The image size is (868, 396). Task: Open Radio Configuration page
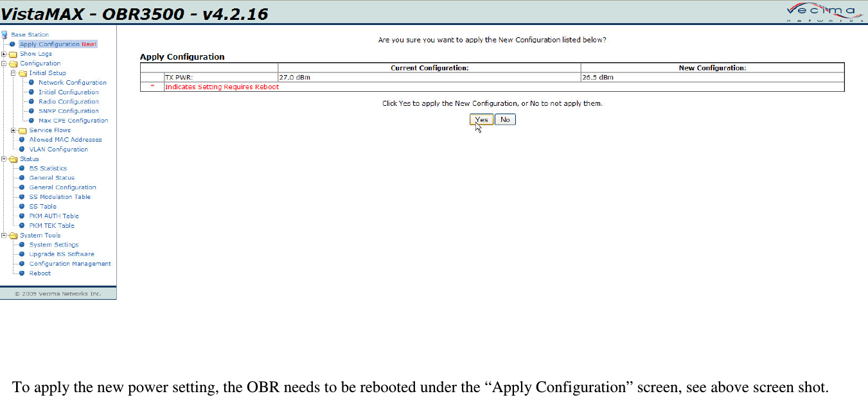(x=69, y=101)
